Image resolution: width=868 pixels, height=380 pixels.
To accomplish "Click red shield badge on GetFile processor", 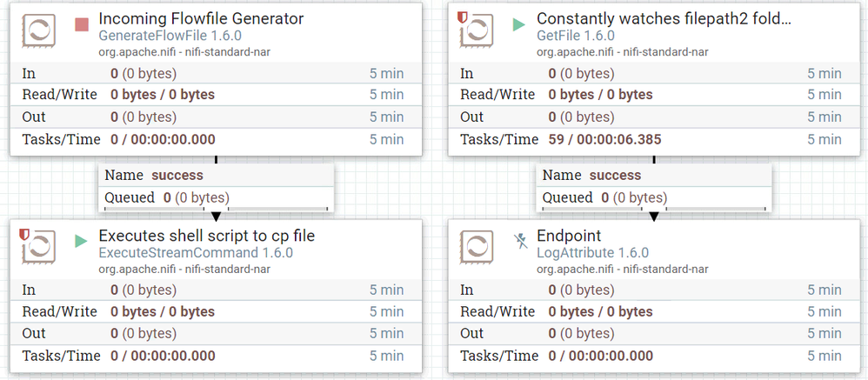I will (463, 17).
